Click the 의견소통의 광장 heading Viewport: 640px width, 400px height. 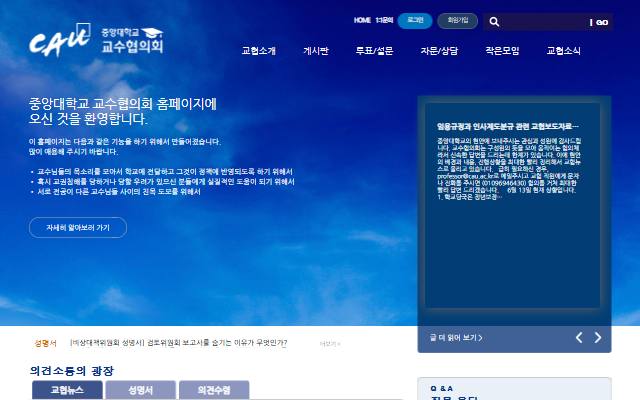tap(72, 371)
